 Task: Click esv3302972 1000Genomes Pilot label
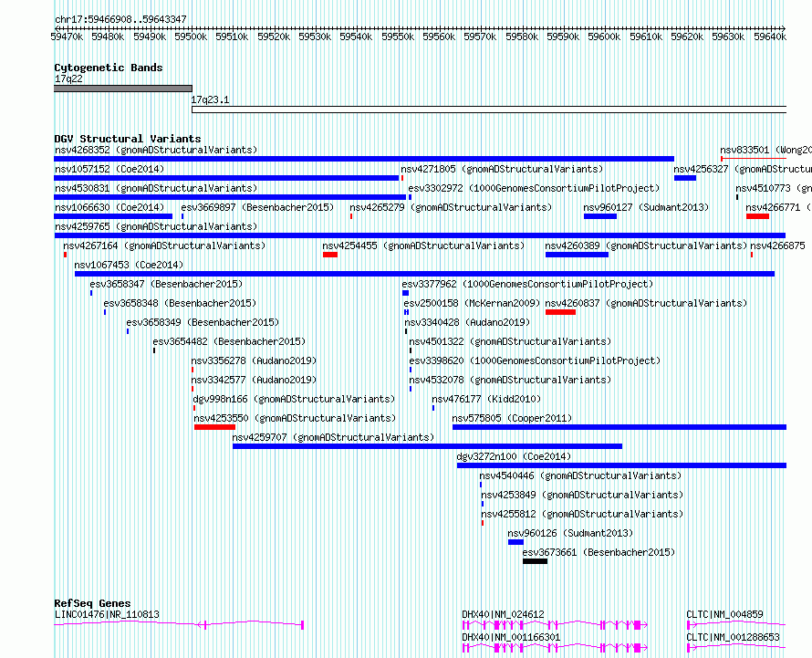pyautogui.click(x=534, y=188)
